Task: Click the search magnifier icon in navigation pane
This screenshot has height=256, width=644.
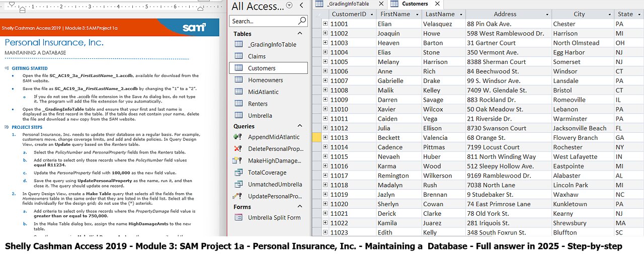Action: [302, 21]
